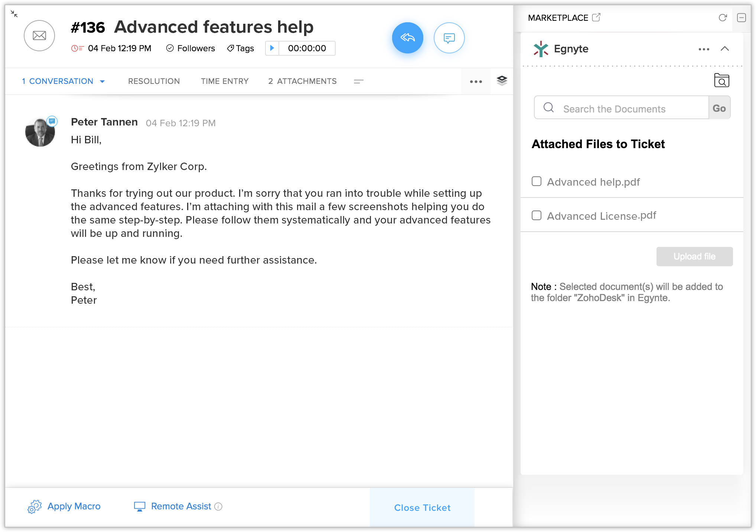Screen dimensions: 756x532
Task: Refresh the Marketplace panel
Action: 722,18
